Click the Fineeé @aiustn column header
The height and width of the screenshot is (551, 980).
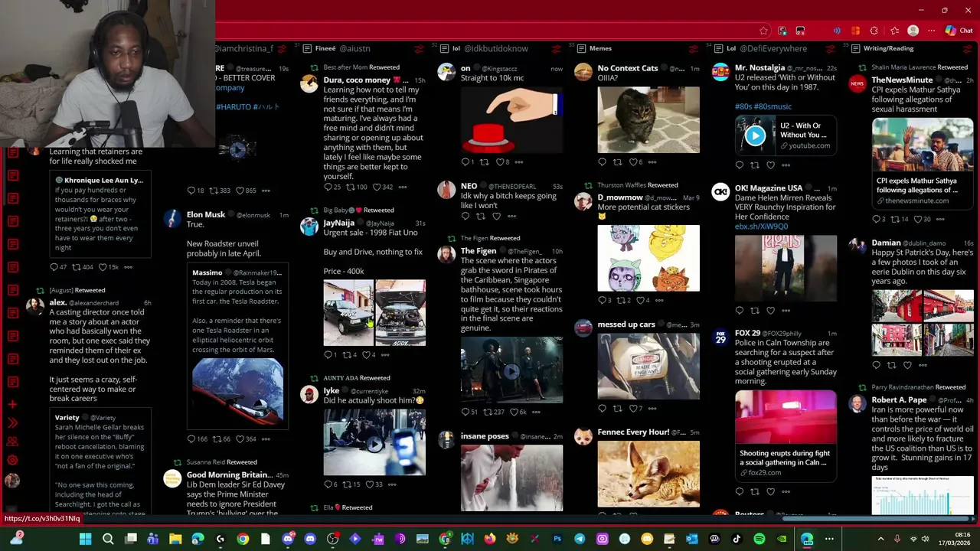click(342, 48)
